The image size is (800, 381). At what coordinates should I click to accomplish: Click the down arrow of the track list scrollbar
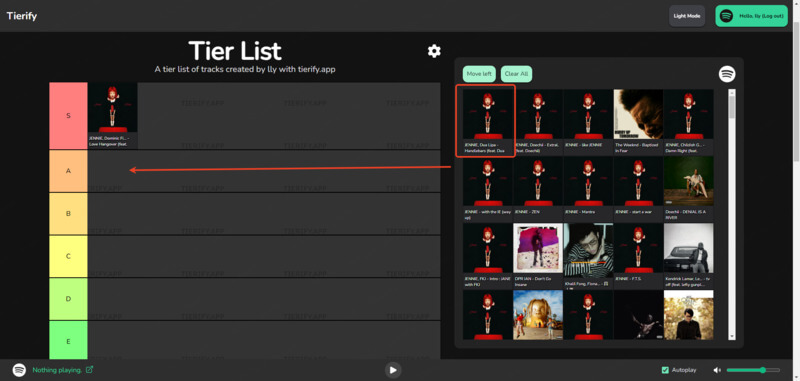(x=732, y=336)
